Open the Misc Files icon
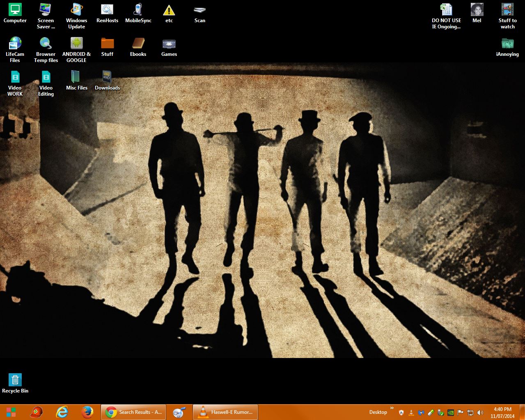525x420 pixels. (76, 81)
